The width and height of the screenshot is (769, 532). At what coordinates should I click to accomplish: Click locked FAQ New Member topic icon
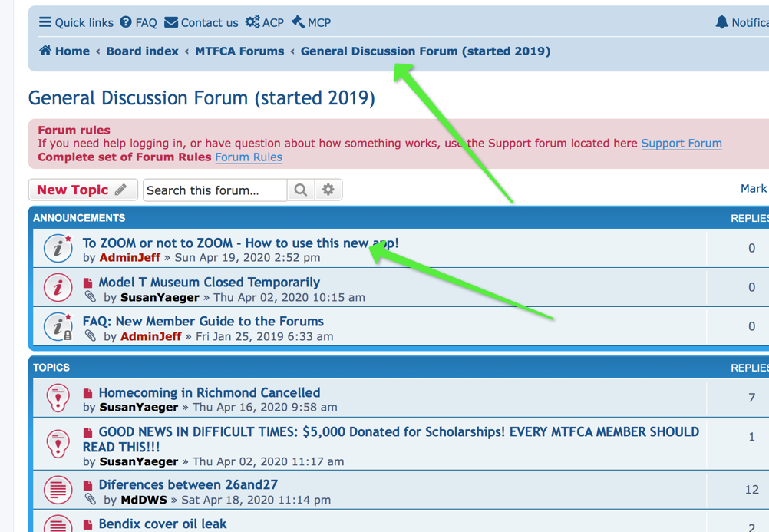[58, 327]
